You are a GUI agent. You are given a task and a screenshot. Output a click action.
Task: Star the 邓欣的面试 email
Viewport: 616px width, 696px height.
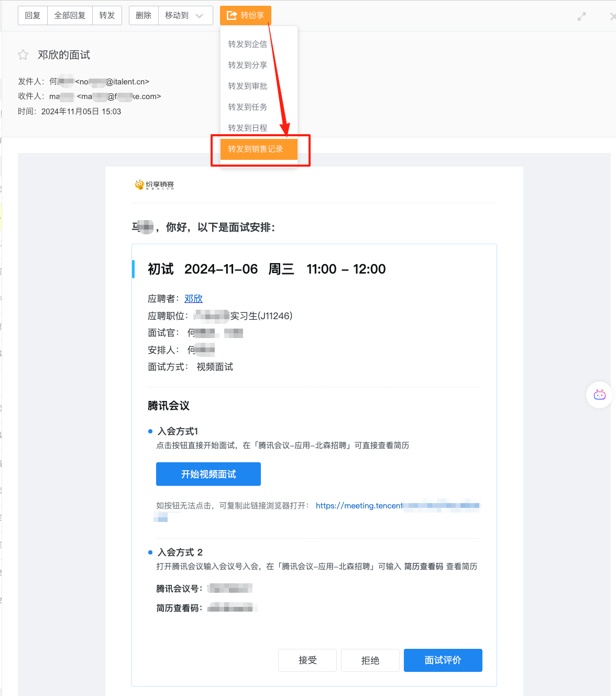[x=23, y=55]
